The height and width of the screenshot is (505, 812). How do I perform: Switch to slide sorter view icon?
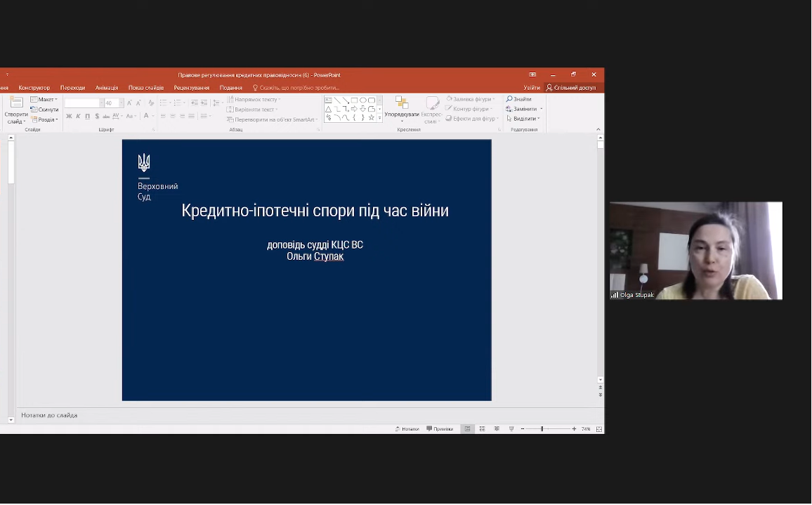482,429
